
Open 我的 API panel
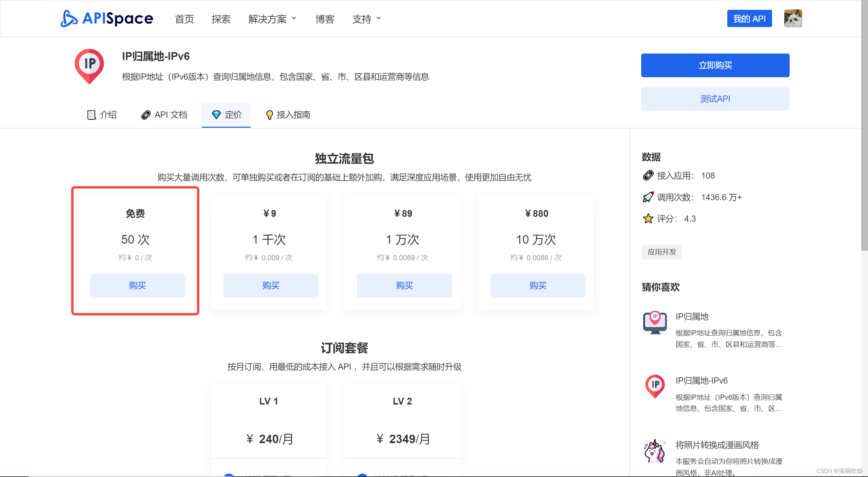pos(749,18)
